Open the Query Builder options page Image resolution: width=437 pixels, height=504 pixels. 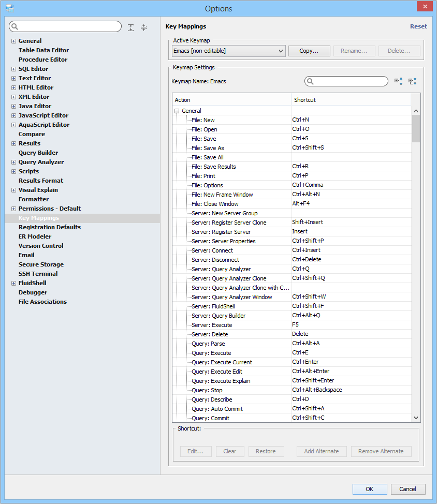point(38,153)
